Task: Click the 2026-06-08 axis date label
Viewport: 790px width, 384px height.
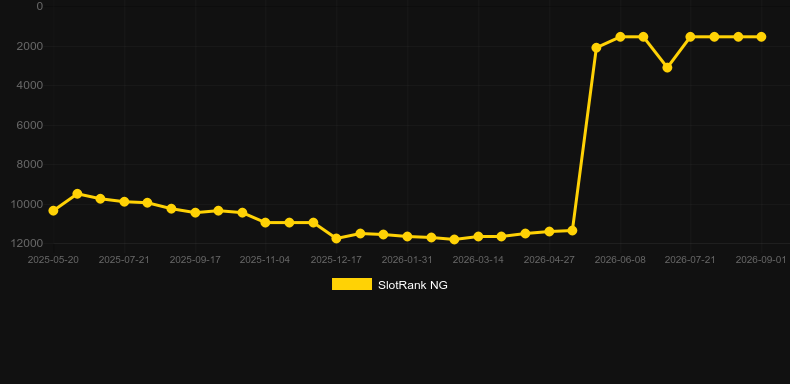Action: pyautogui.click(x=620, y=260)
